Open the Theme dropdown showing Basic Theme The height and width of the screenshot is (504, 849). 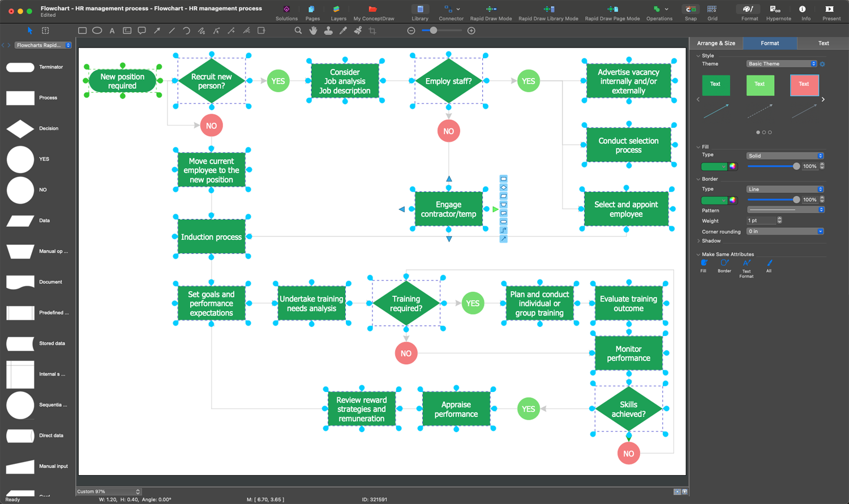[781, 64]
